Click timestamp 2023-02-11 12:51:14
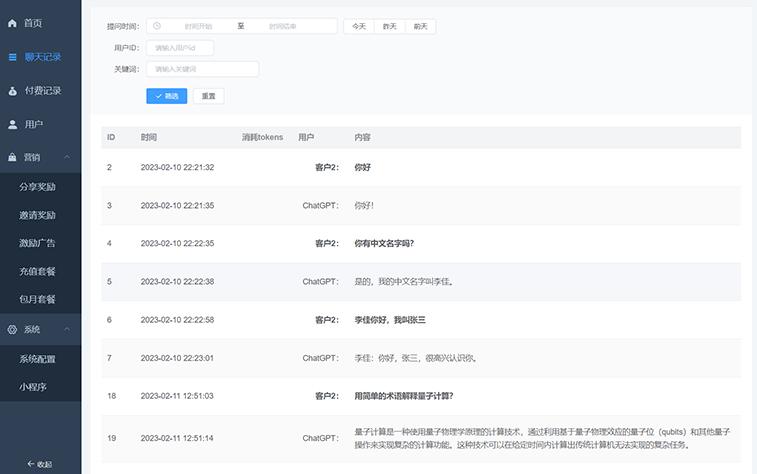This screenshot has height=474, width=757. pyautogui.click(x=177, y=438)
